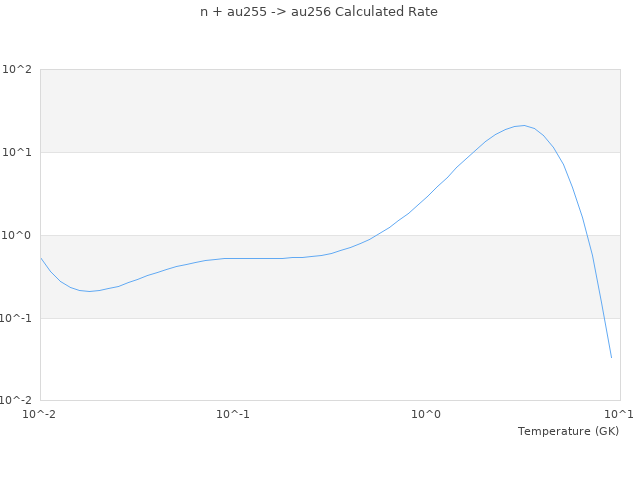Click the 10^-2 label on the y-axis
The width and height of the screenshot is (640, 480).
point(15,401)
